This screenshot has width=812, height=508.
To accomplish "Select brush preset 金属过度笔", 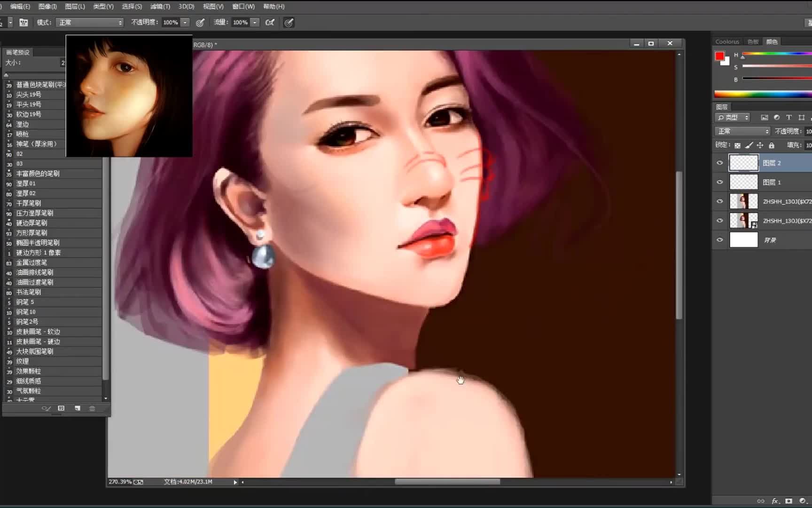I will 53,262.
